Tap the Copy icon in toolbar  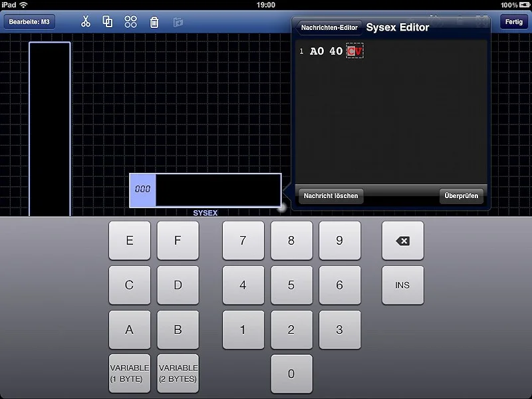point(108,22)
